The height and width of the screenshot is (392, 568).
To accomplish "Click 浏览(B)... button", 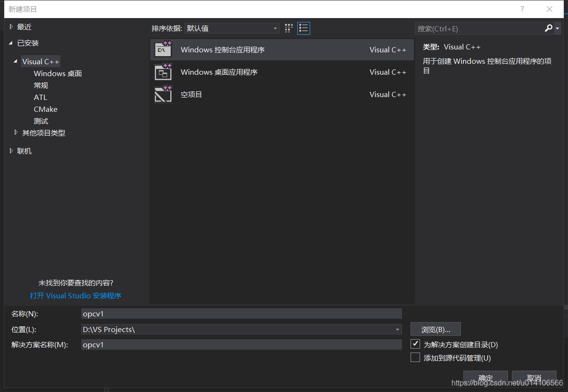I will click(436, 329).
